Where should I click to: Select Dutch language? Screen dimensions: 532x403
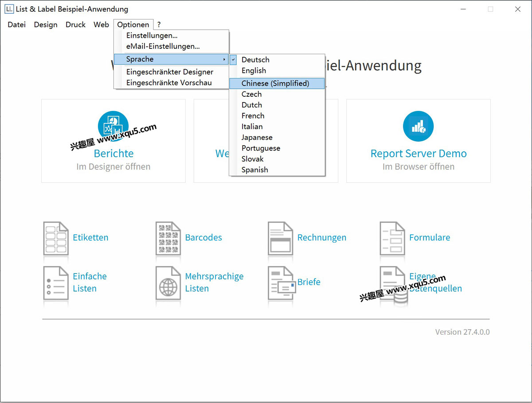277,105
